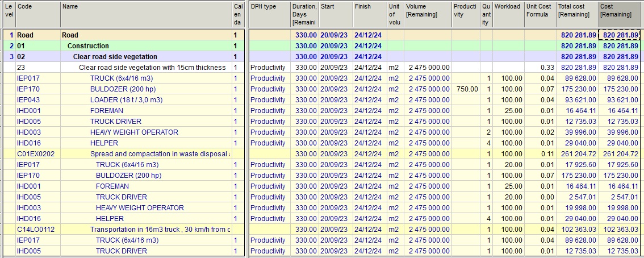Click Workload 100.00 in C14LO0112 row

(508, 229)
